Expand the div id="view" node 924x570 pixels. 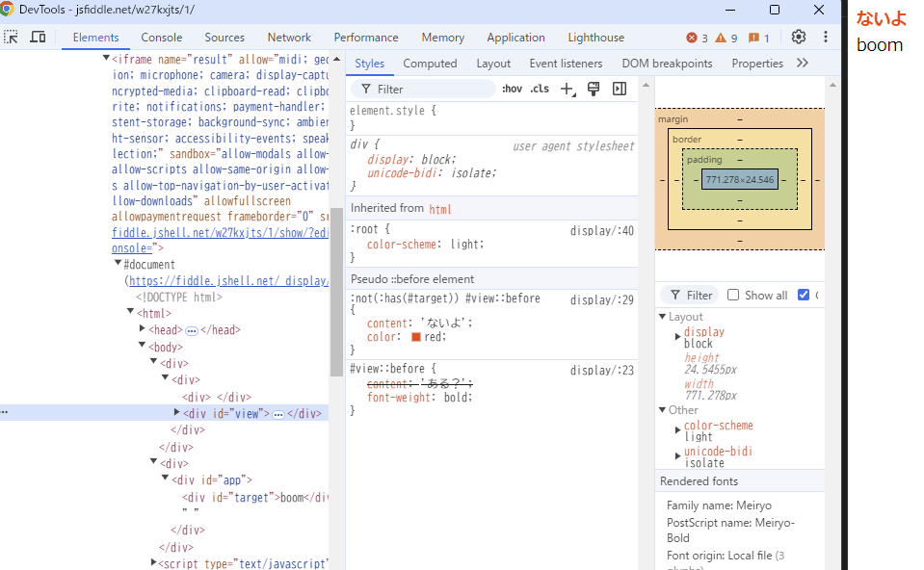(x=176, y=412)
